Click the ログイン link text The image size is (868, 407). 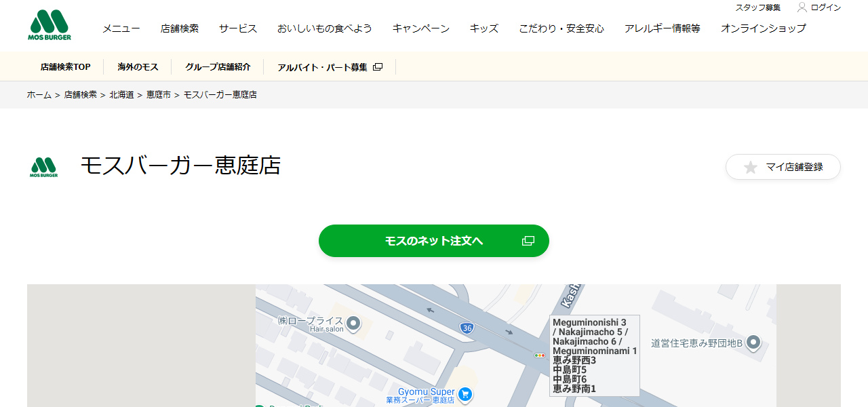pyautogui.click(x=826, y=7)
